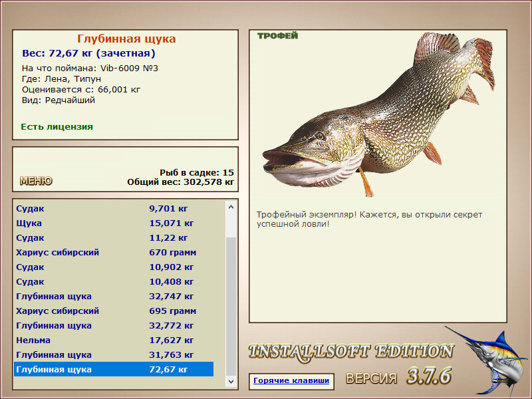Select the Судак 11,22 кг row
532x399 pixels.
pos(114,237)
